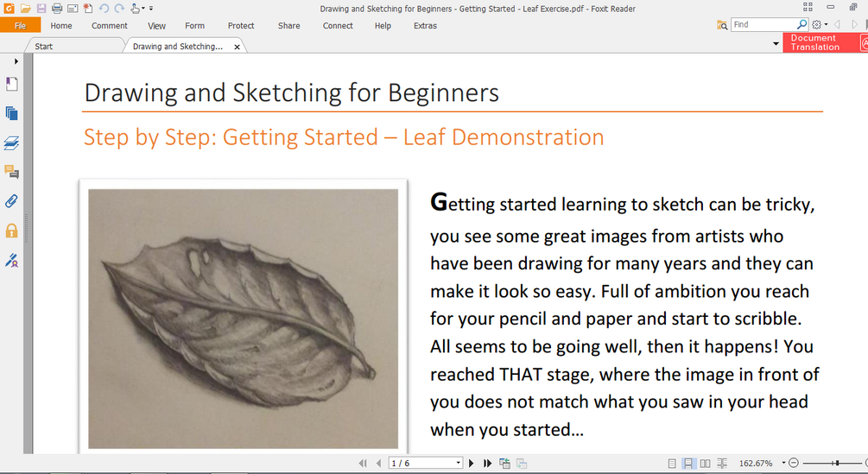
Task: Click the Document Translation banner
Action: tap(826, 42)
